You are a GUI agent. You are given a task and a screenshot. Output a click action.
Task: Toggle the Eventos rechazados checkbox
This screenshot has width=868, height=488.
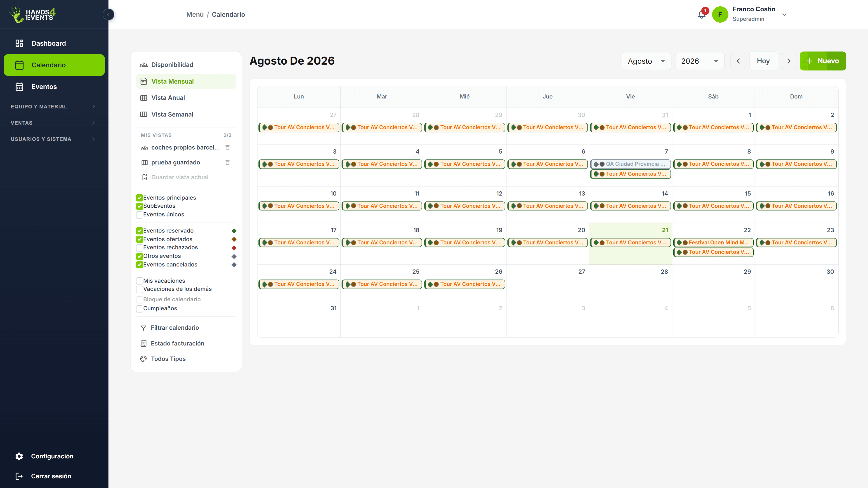(139, 248)
